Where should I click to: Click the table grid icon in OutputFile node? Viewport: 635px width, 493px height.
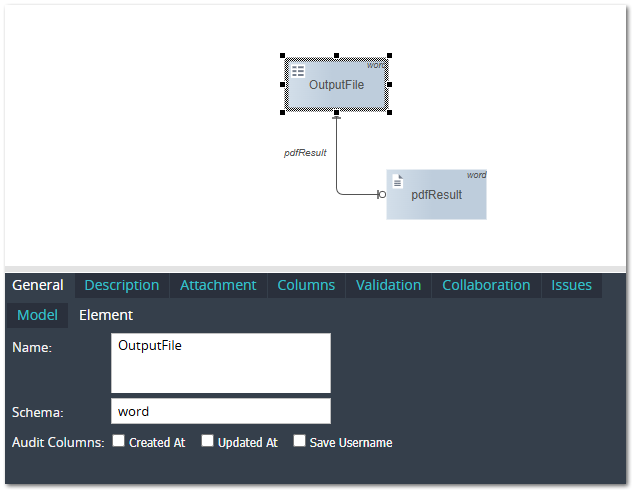coord(298,72)
